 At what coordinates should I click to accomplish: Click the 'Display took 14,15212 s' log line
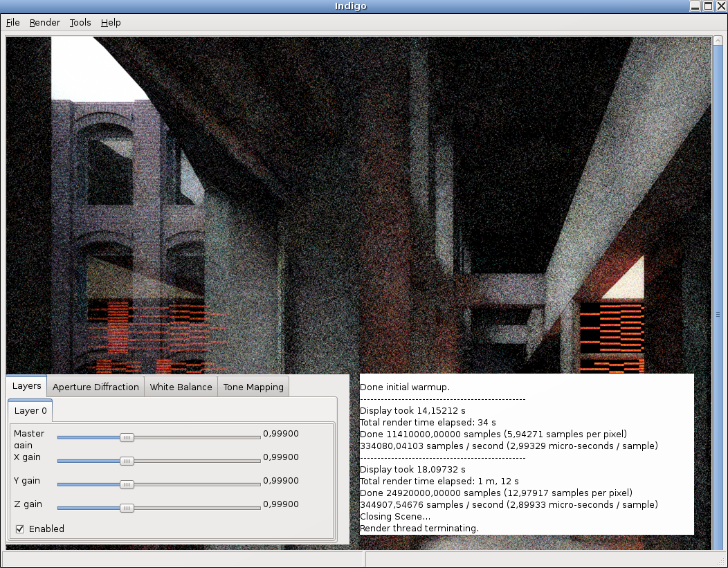(412, 411)
